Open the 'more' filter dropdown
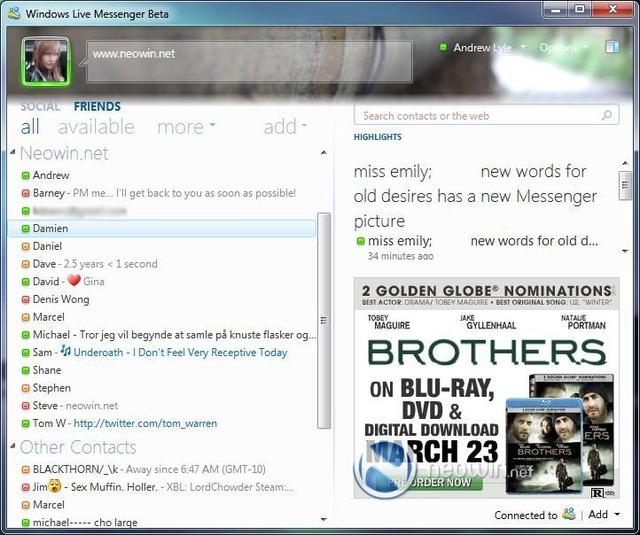The width and height of the screenshot is (640, 535). 186,127
